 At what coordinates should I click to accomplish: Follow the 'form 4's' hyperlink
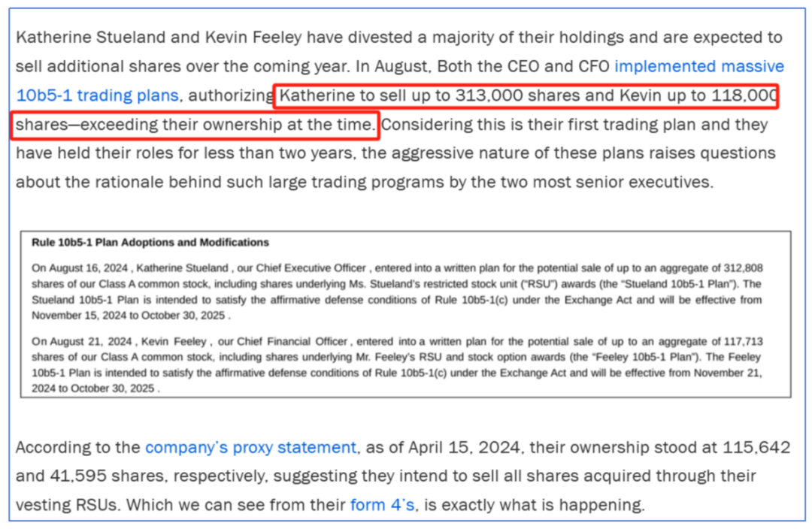(382, 505)
